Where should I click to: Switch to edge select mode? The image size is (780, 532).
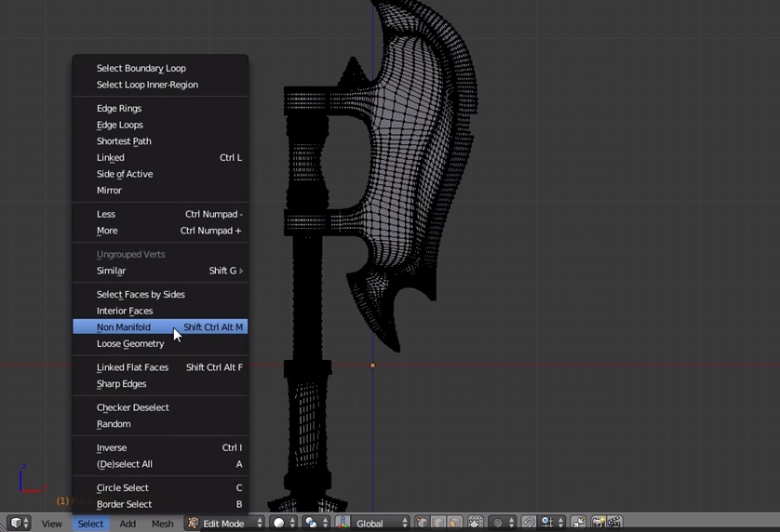(438, 523)
